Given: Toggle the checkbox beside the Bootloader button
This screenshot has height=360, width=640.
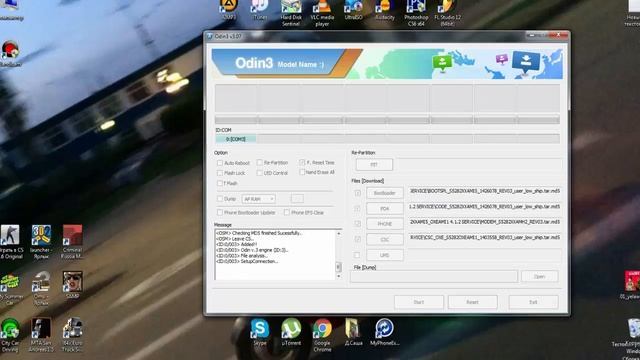Looking at the screenshot, I should (358, 193).
